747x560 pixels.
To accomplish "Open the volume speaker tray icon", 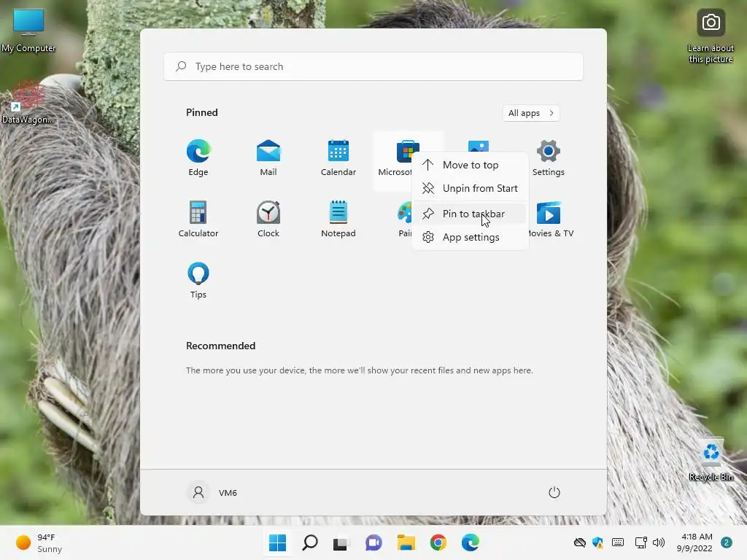I will click(659, 542).
